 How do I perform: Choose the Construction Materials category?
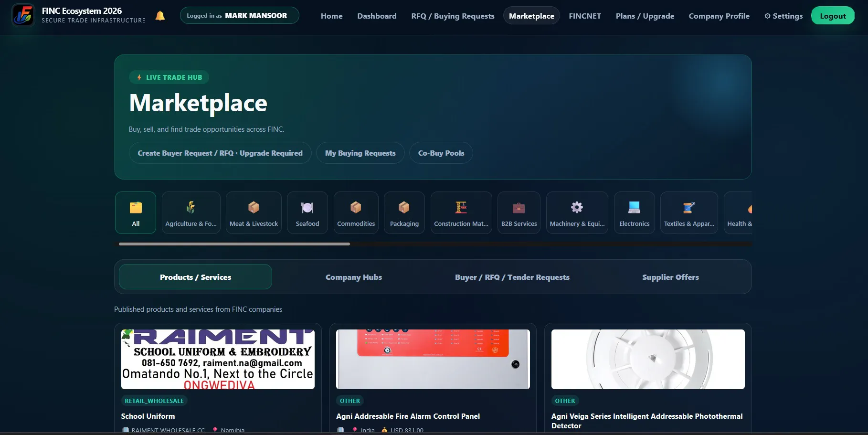461,212
